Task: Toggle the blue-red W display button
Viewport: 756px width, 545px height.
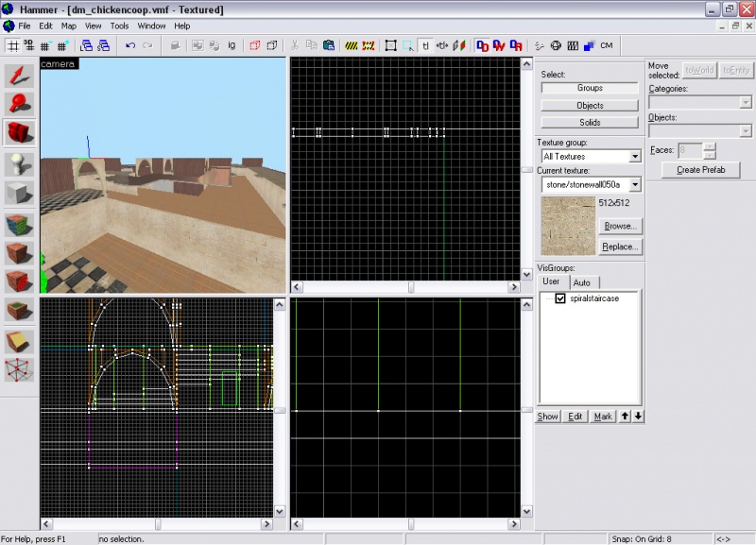Action: (499, 45)
